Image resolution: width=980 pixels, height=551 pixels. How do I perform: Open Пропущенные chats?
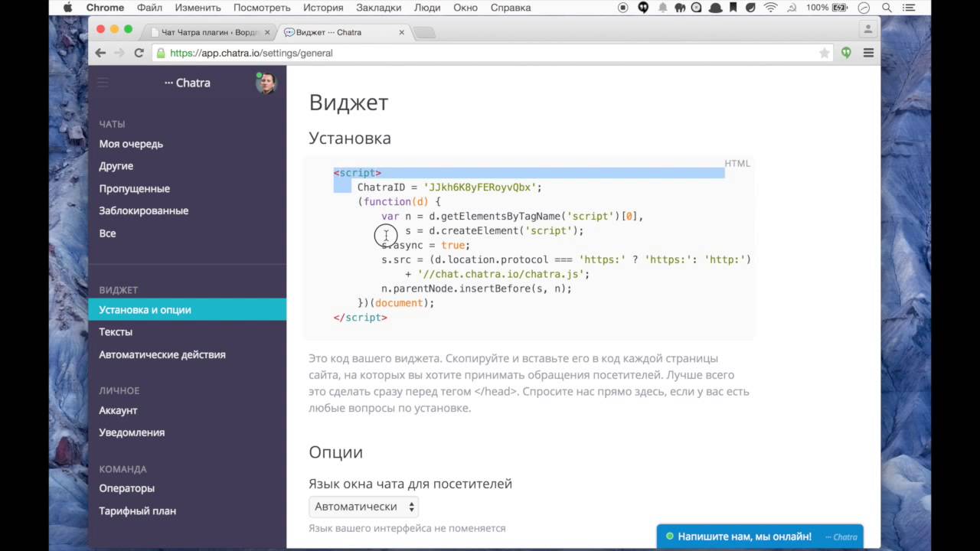[x=134, y=188]
